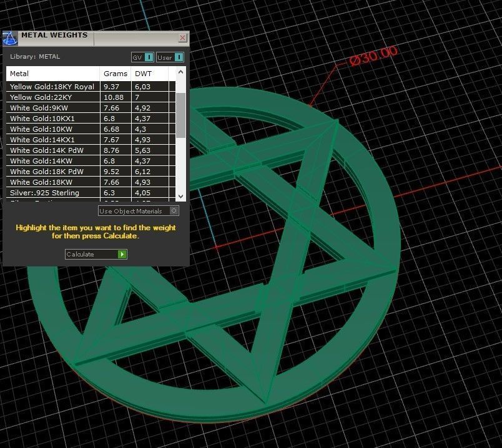
Task: Select the Yellow Gold:22KY row
Action: (91, 97)
